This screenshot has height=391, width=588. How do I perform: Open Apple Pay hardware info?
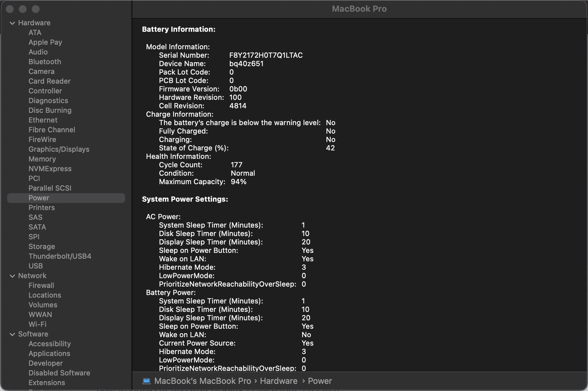tap(45, 42)
